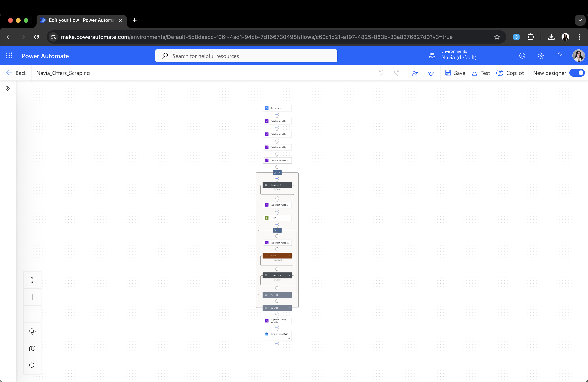Open the canvas search magnifier icon

point(32,365)
